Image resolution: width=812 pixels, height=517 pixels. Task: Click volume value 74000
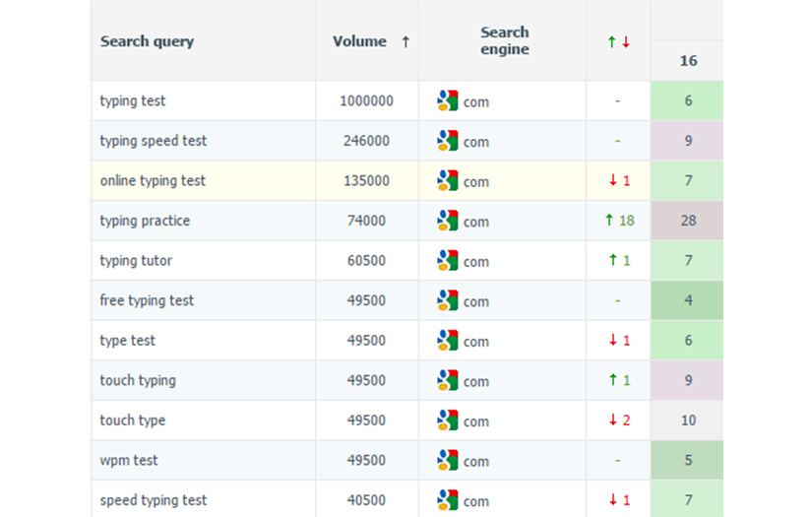(x=366, y=221)
